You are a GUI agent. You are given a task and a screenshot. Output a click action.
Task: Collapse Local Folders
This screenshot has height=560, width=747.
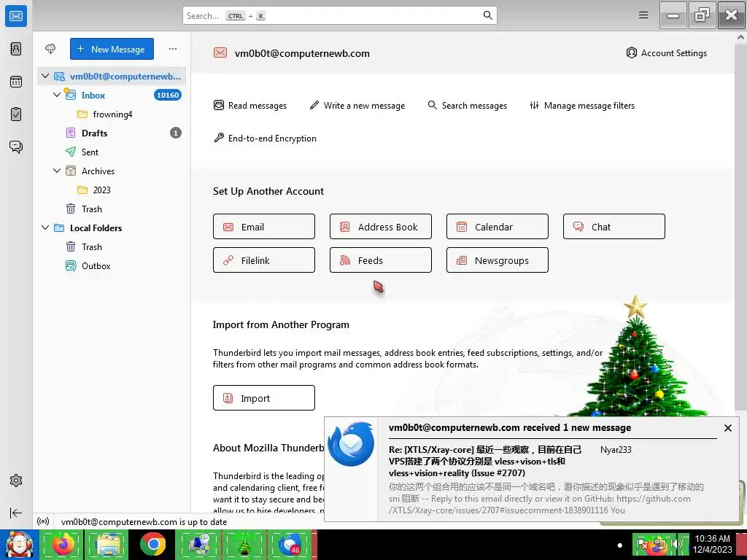(x=45, y=227)
